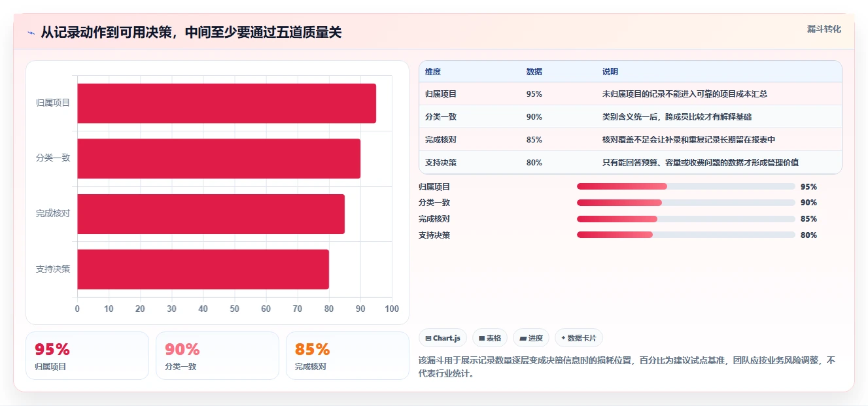Viewport: 868px width, 406px height.
Task: Click the 表格 chip
Action: (490, 338)
